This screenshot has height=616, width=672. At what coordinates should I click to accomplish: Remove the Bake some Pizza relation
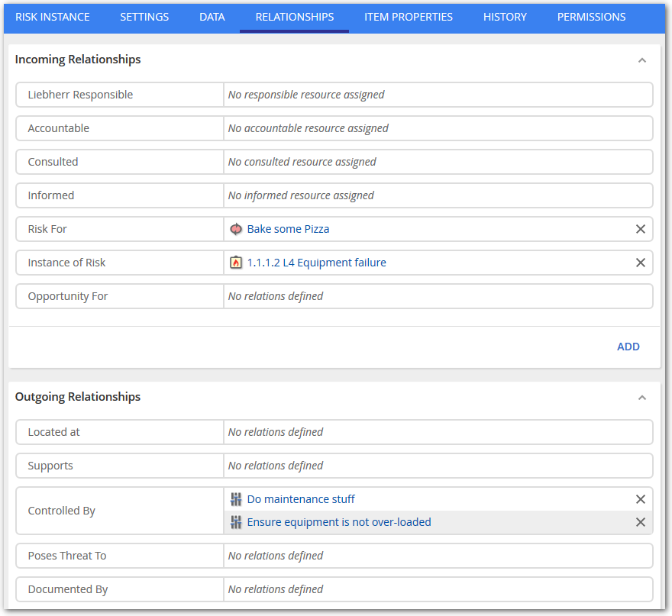tap(641, 229)
